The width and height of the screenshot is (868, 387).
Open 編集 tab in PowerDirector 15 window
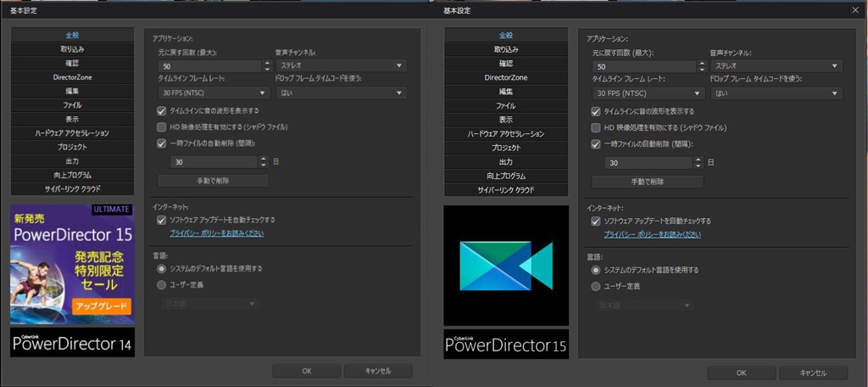[506, 92]
